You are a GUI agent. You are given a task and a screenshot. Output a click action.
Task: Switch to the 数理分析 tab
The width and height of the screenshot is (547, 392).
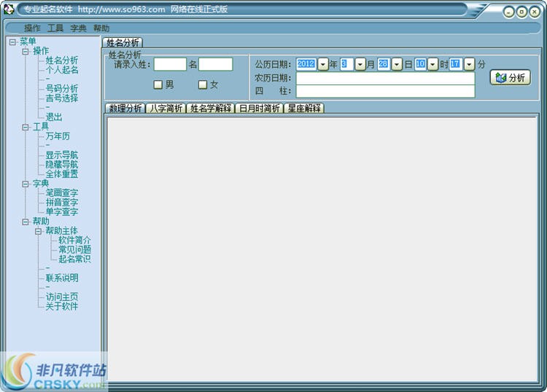(125, 108)
